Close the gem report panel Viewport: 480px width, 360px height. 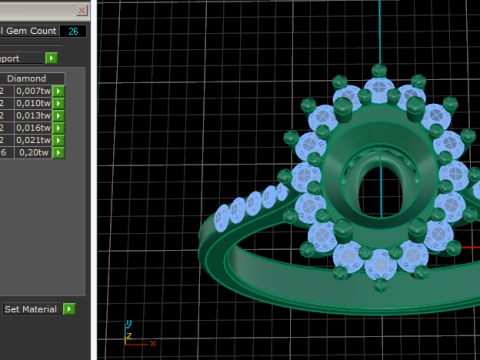click(x=82, y=10)
